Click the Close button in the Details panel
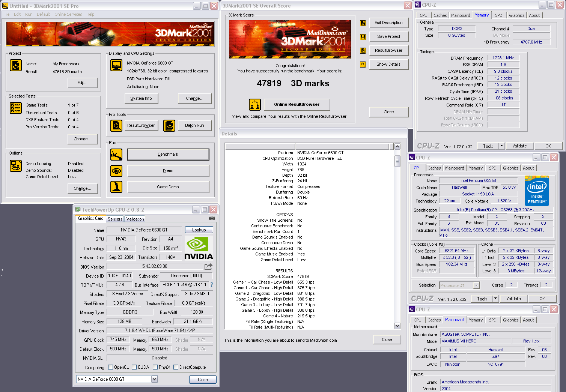 [387, 339]
